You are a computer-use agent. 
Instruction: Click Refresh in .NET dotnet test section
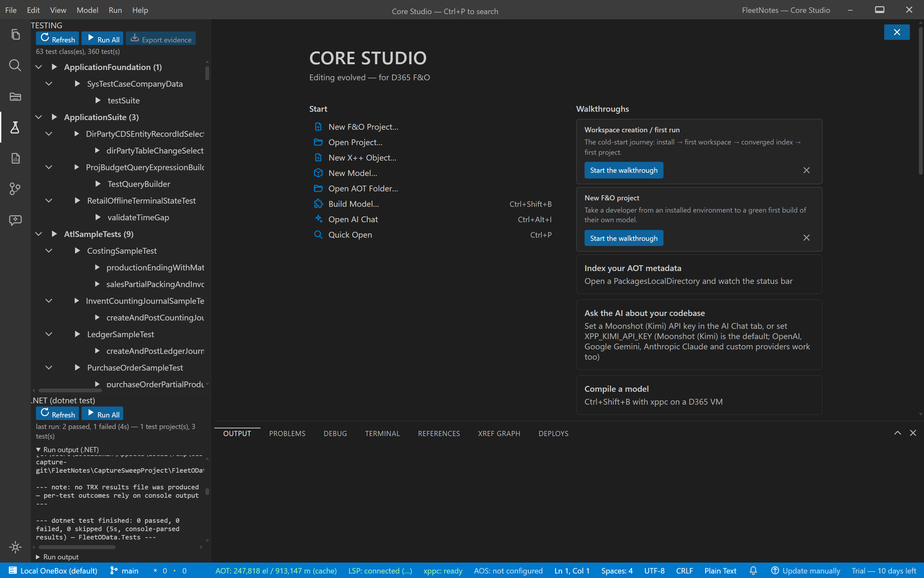tap(58, 414)
